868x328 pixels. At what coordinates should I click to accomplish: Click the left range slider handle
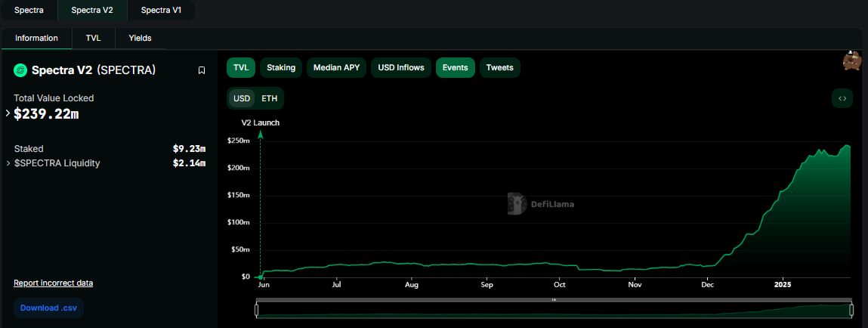[256, 311]
